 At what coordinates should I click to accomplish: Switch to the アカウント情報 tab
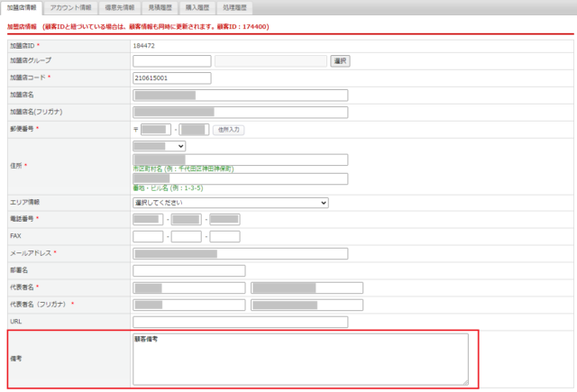[x=70, y=7]
